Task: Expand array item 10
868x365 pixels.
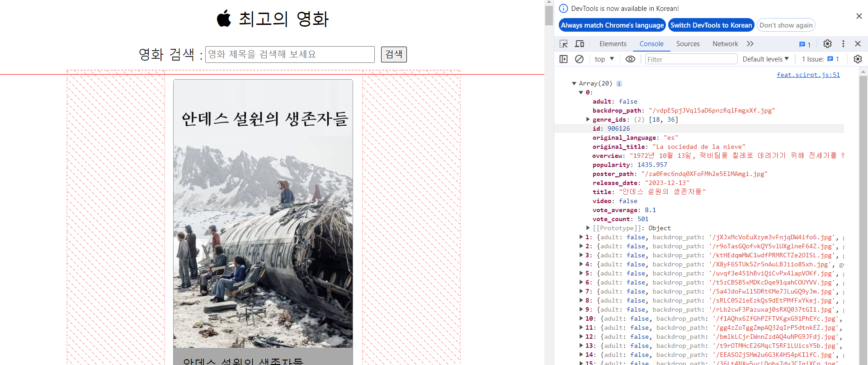Action: [x=581, y=318]
